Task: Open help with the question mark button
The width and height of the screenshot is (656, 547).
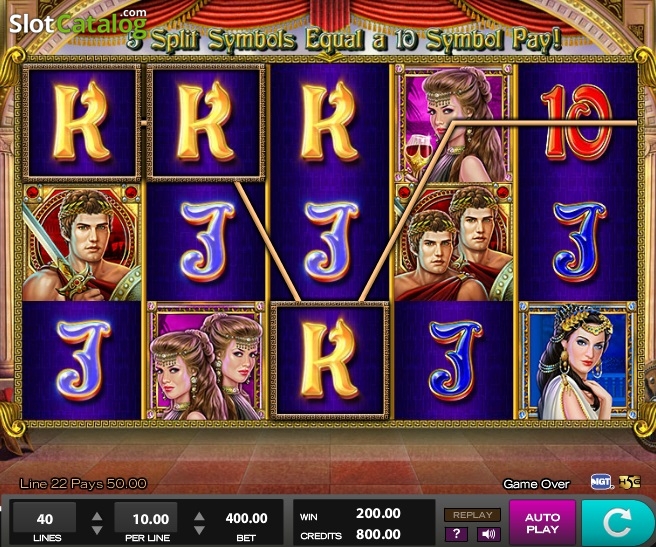Action: pos(456,534)
